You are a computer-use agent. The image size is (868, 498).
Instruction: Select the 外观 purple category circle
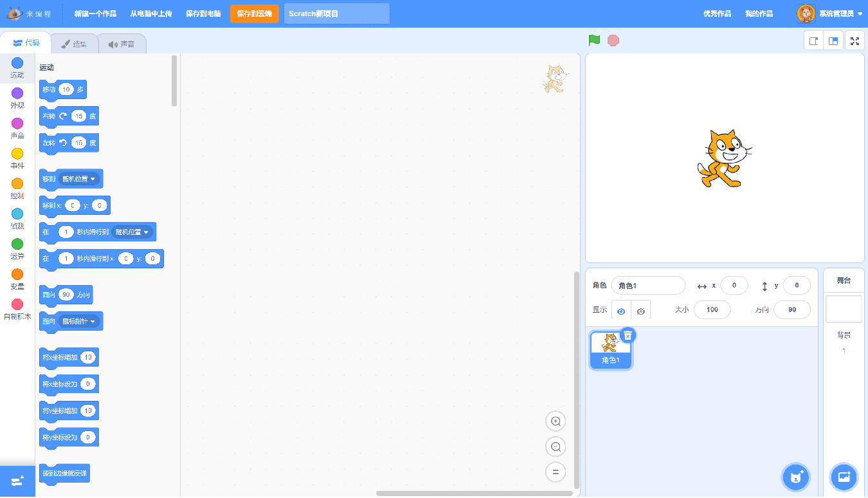[x=17, y=93]
